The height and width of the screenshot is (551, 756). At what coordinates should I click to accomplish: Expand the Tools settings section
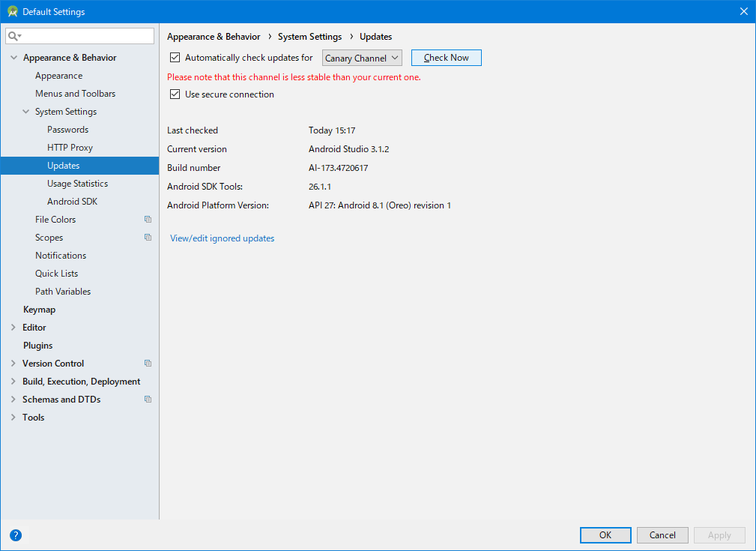13,417
